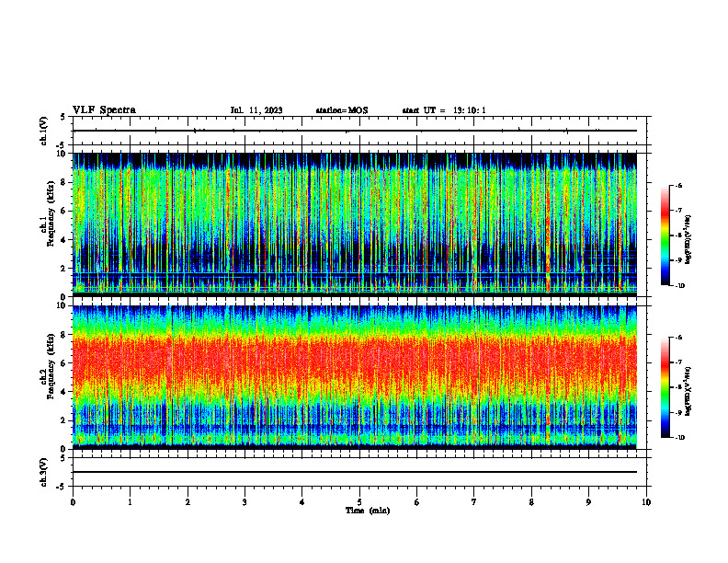728x563 pixels.
Task: Click time axis tick label "2"
Action: (188, 502)
